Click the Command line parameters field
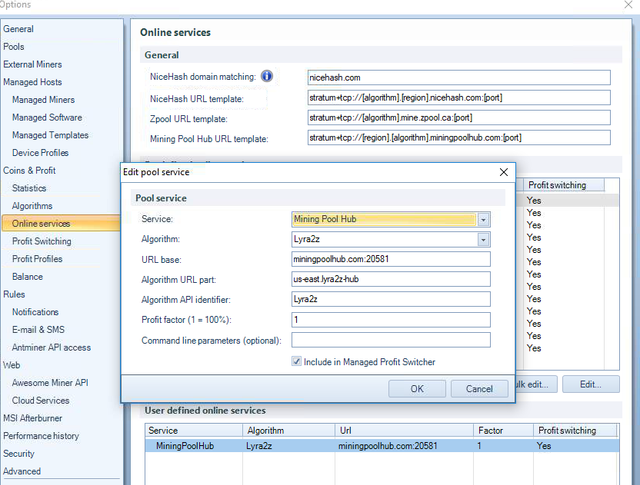The height and width of the screenshot is (485, 640). [391, 340]
